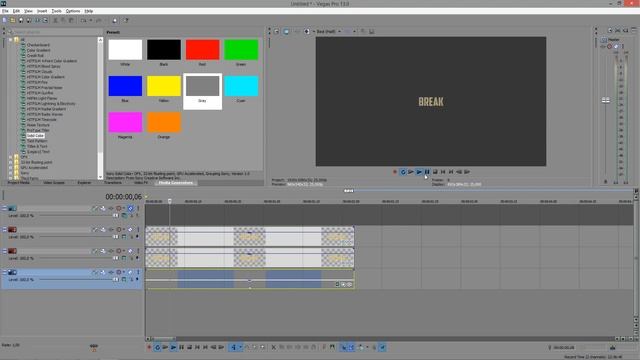Select Normal Edit tool in timeline toolbar
Screen dimensions: 640x360
pos(233,347)
